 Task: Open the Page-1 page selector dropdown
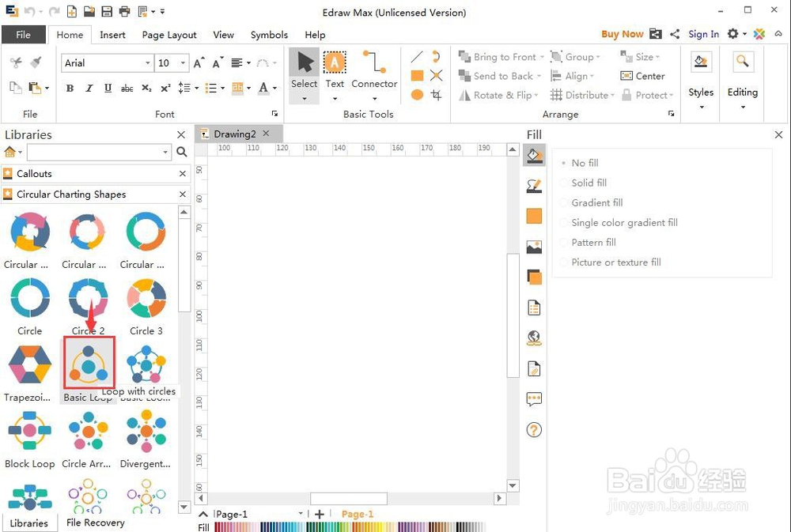tap(301, 513)
